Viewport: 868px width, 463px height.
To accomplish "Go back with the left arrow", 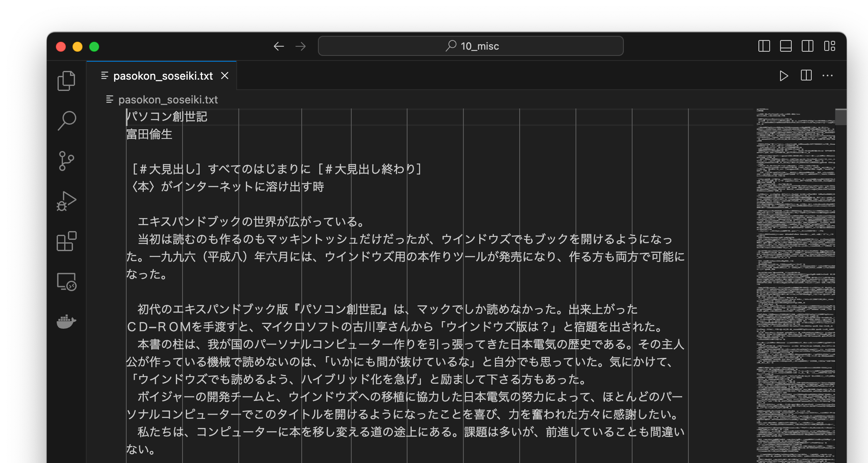I will click(x=279, y=46).
